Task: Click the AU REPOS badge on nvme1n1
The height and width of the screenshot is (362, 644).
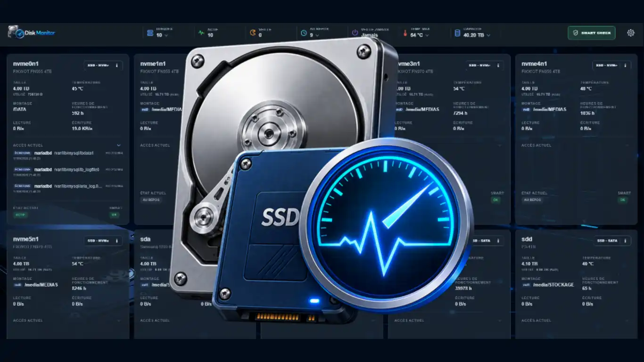Action: coord(151,200)
